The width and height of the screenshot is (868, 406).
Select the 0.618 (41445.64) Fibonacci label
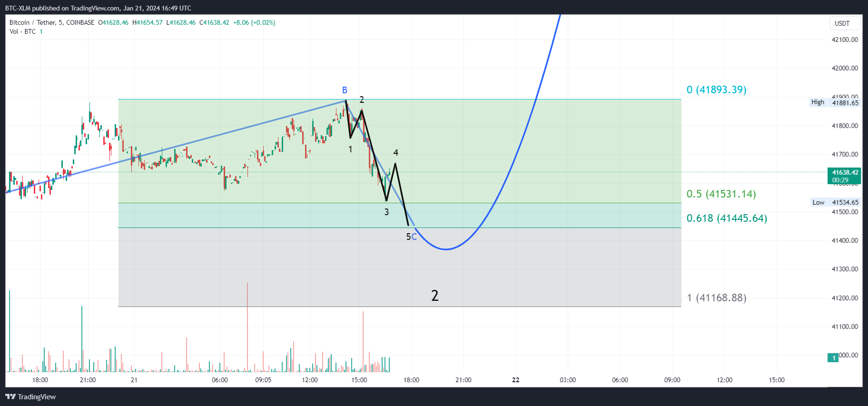click(727, 218)
